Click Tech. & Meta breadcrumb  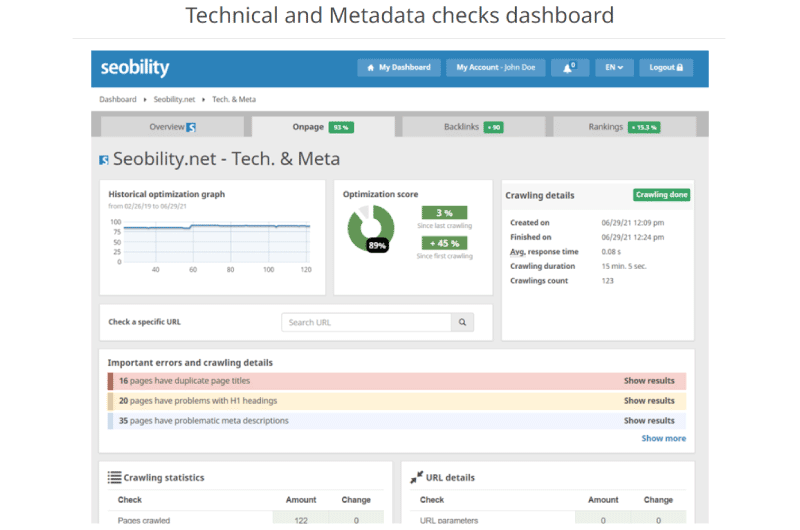point(234,99)
